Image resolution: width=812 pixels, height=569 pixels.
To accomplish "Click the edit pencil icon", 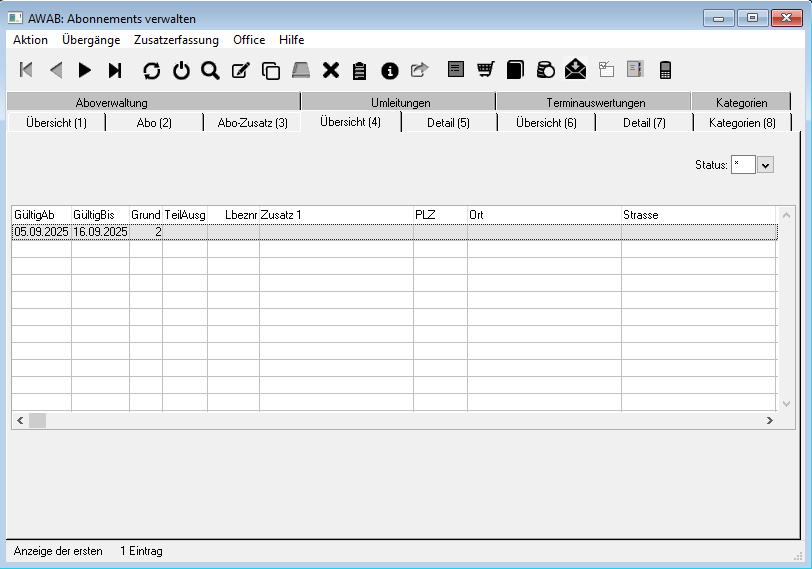I will (240, 70).
